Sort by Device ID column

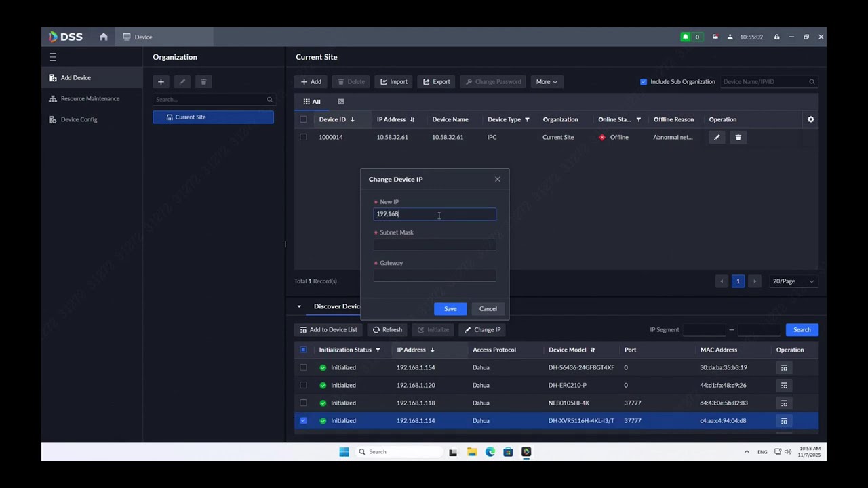pos(352,120)
